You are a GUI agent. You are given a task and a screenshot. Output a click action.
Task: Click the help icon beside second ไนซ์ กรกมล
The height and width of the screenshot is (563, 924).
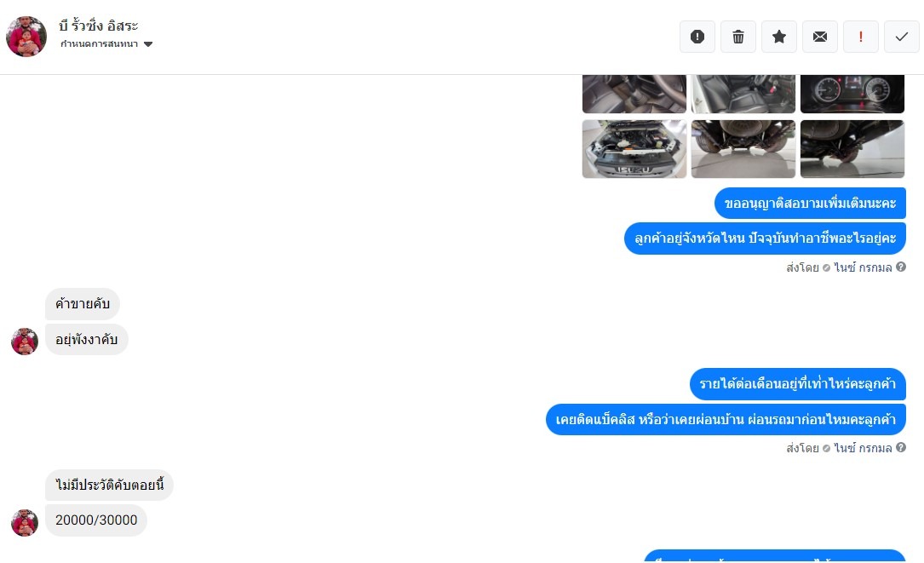900,447
